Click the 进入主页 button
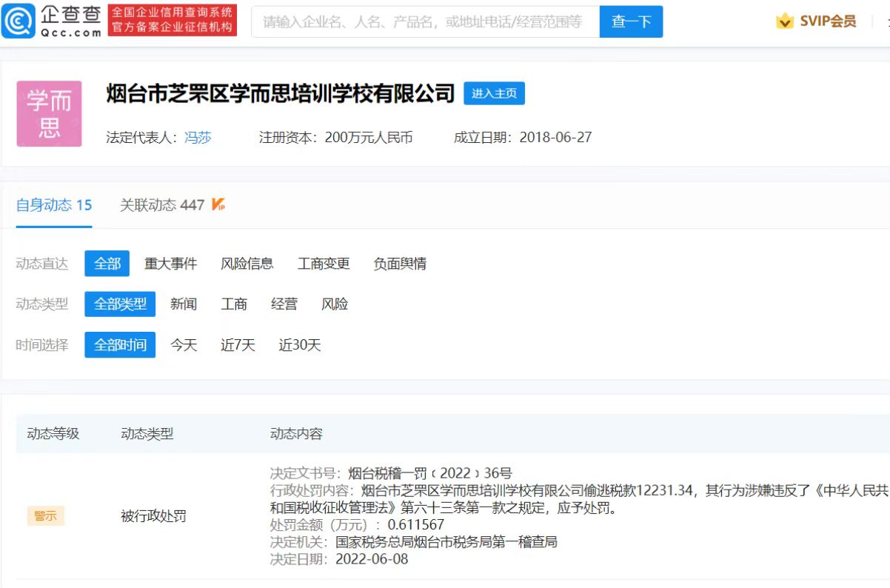 (494, 93)
